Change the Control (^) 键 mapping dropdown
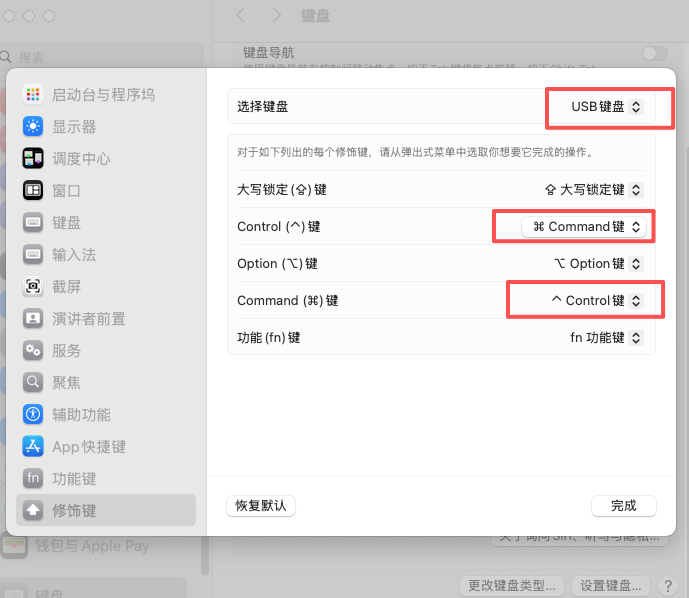The width and height of the screenshot is (689, 598). (585, 227)
